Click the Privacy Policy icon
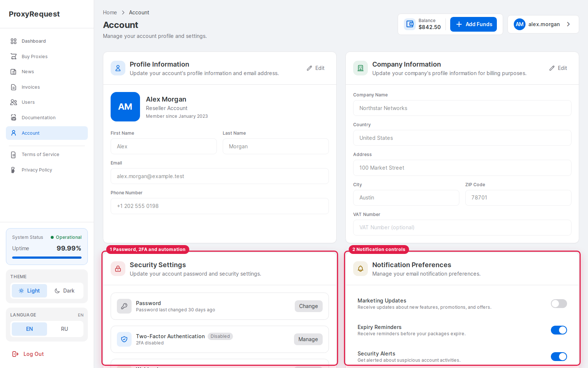The height and width of the screenshot is (368, 588). pyautogui.click(x=14, y=170)
